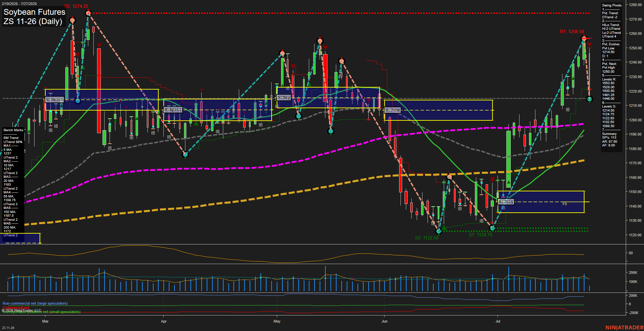
Task: Click the 1250.00 next pivot high value
Action: [x=608, y=72]
